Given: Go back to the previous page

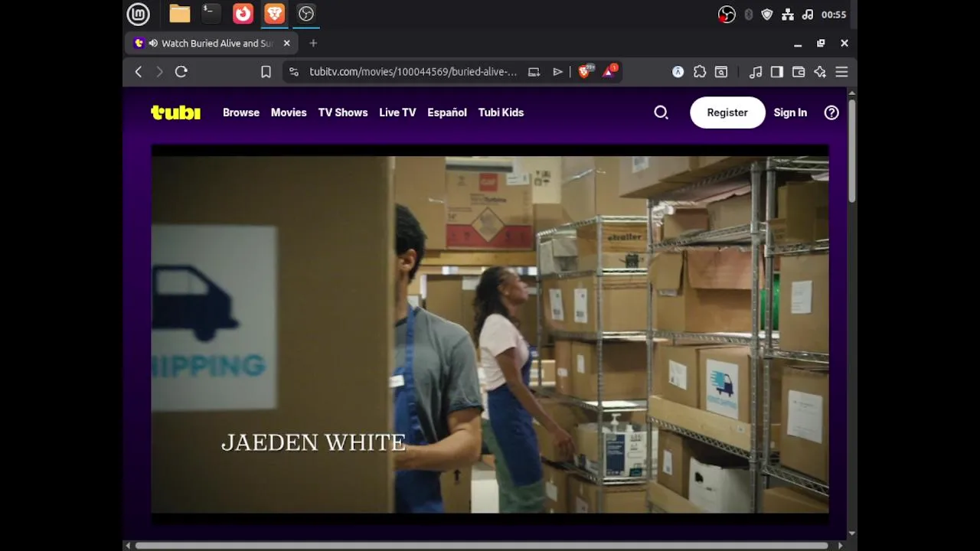Looking at the screenshot, I should [x=139, y=72].
